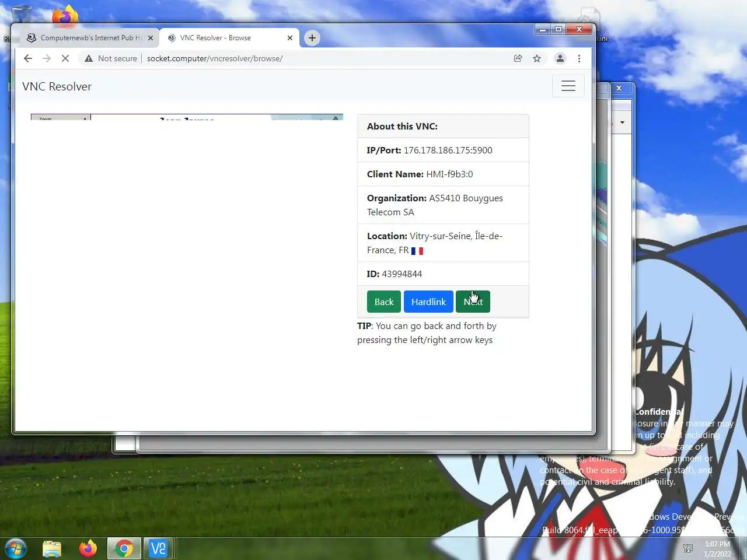Screen dimensions: 747x560
Task: Click the VNC Resolver brand title
Action: coord(57,86)
